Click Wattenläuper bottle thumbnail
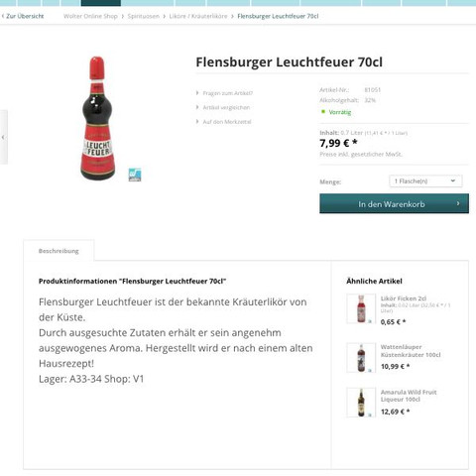Screen dimensions: 476x476 pyautogui.click(x=361, y=358)
